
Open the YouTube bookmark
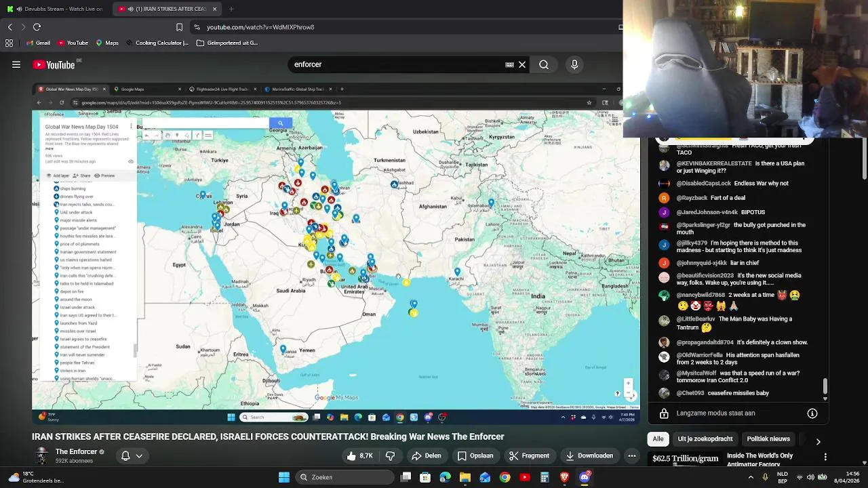[73, 43]
